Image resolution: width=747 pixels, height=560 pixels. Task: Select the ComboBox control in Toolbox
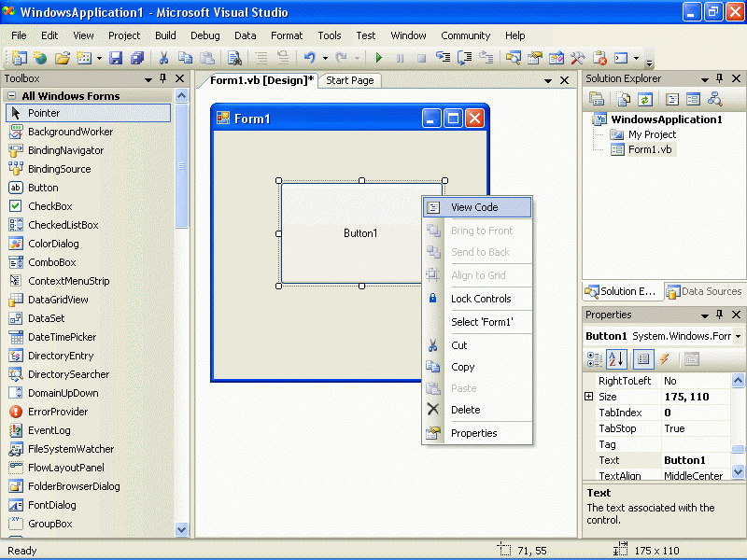(88, 262)
